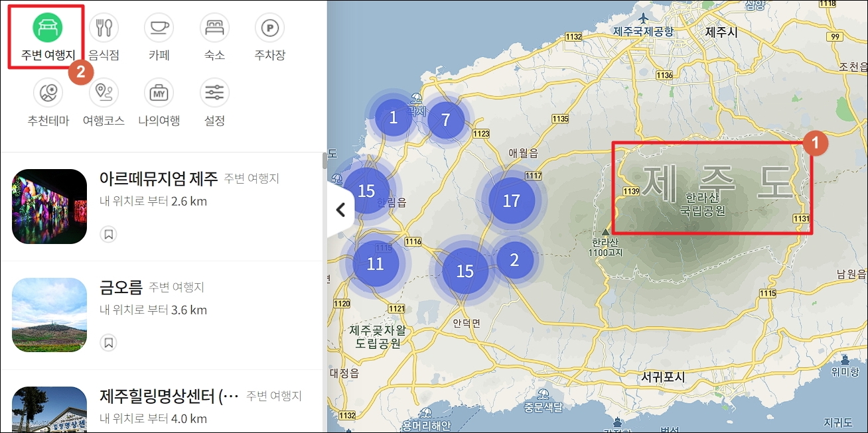This screenshot has width=868, height=433.
Task: Click 한라산 1100고지 mountain marker
Action: 605,233
